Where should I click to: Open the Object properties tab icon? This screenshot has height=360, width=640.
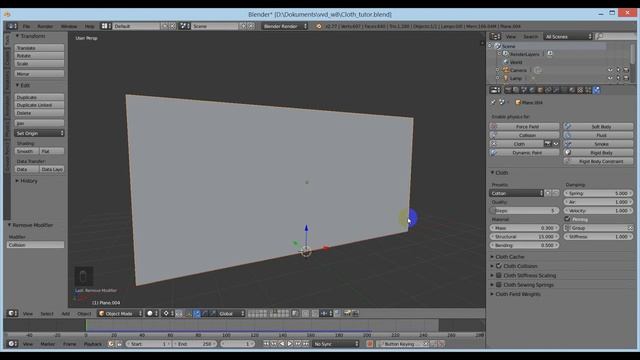click(540, 90)
